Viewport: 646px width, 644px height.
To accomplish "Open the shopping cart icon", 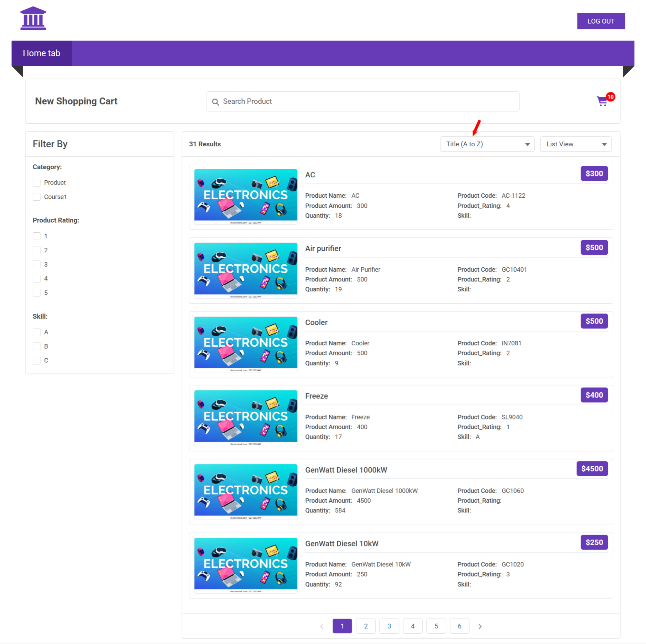I will pyautogui.click(x=602, y=101).
